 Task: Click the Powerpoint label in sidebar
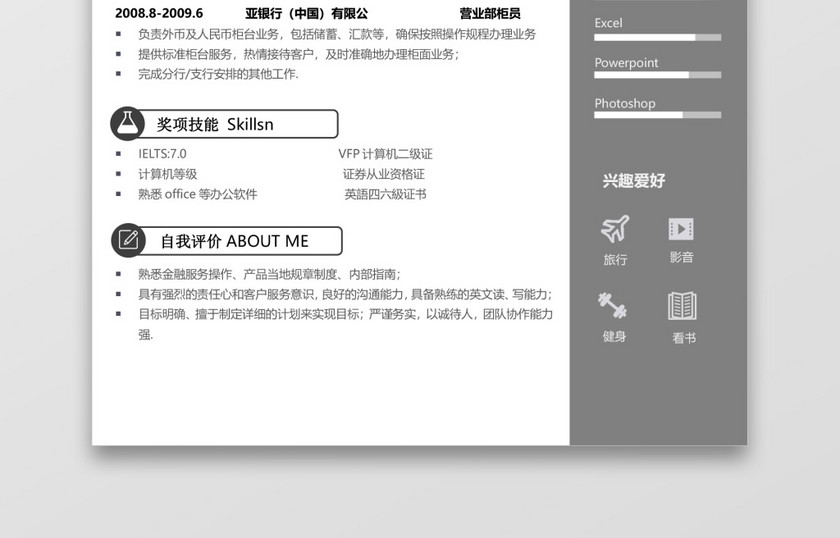pos(626,63)
